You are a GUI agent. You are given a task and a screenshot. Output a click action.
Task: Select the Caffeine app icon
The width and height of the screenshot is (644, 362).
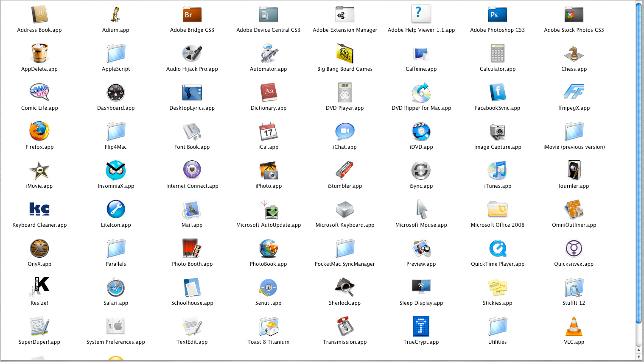421,53
